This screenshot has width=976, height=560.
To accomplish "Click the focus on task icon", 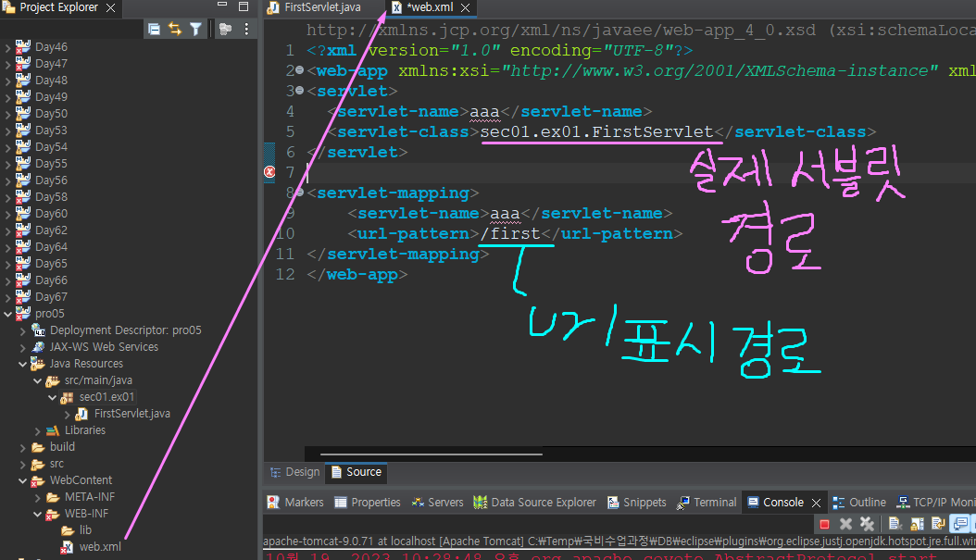I will tap(225, 29).
